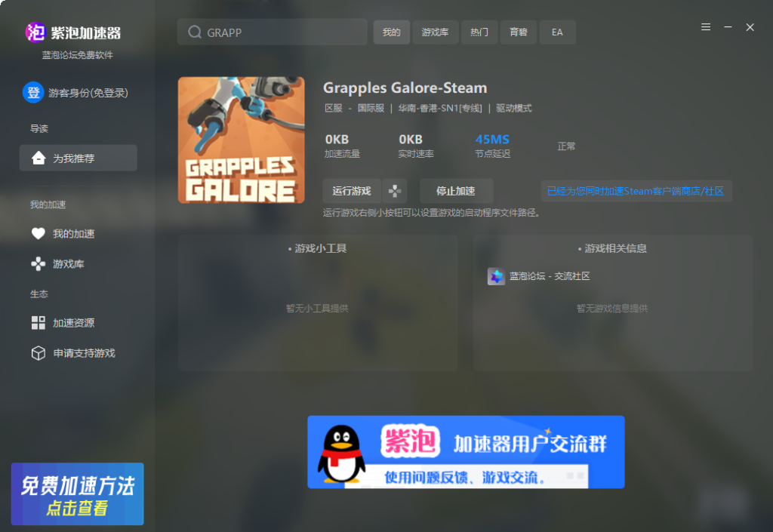Viewport: 773px width, 532px height.
Task: Click the 驱动模式 mode text
Action: 513,109
